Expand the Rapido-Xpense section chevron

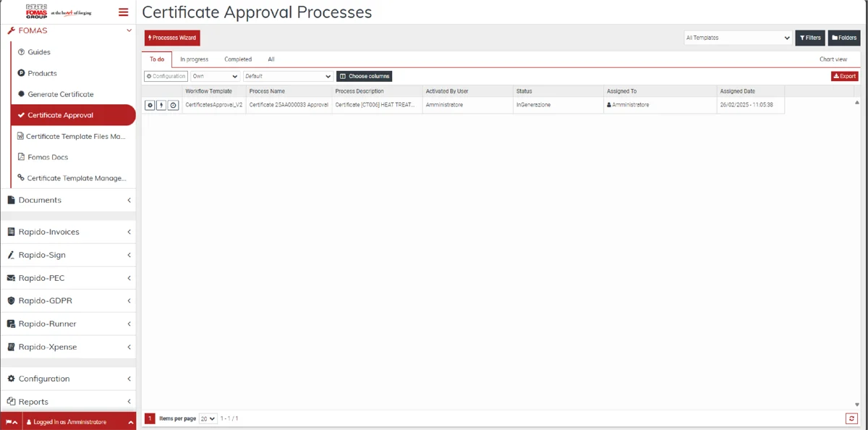(129, 347)
